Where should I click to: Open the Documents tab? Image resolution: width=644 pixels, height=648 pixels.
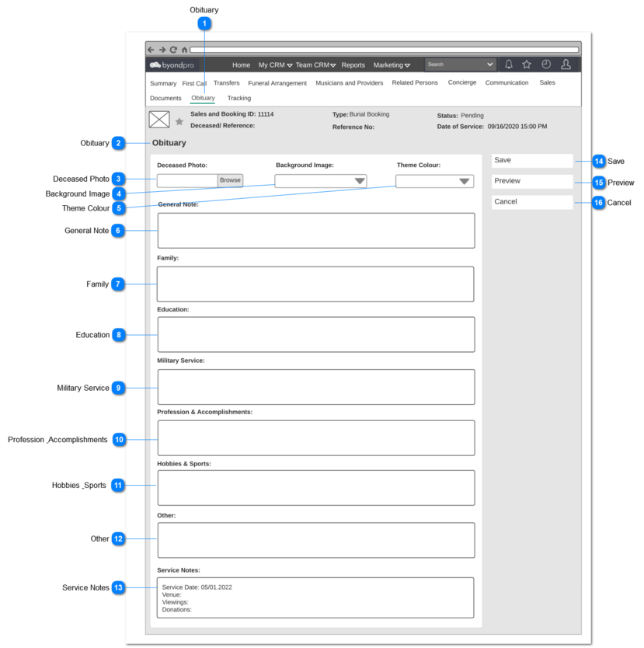[165, 99]
